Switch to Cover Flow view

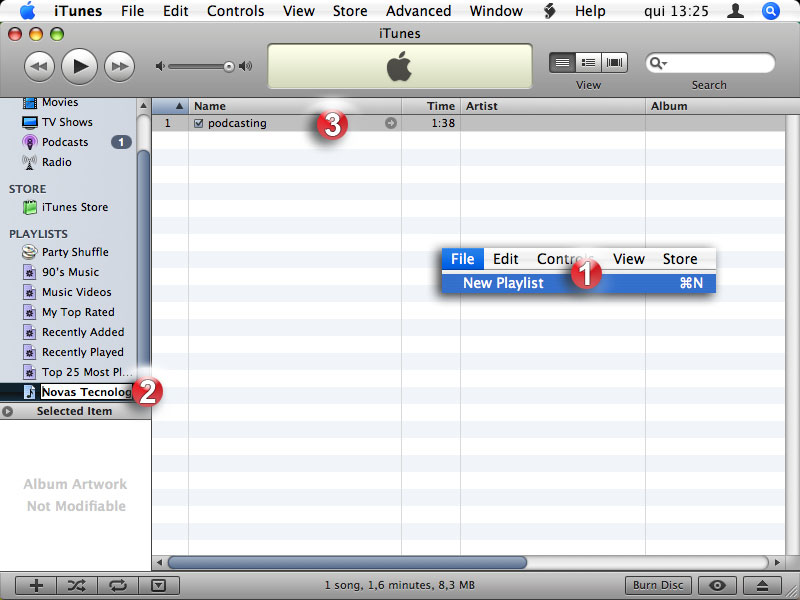614,63
